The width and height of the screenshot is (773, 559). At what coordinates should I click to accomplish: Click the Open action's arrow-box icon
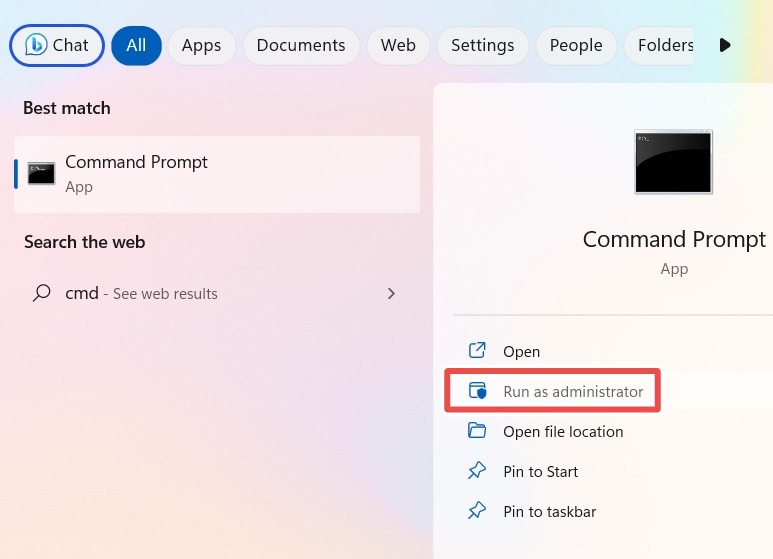[477, 350]
